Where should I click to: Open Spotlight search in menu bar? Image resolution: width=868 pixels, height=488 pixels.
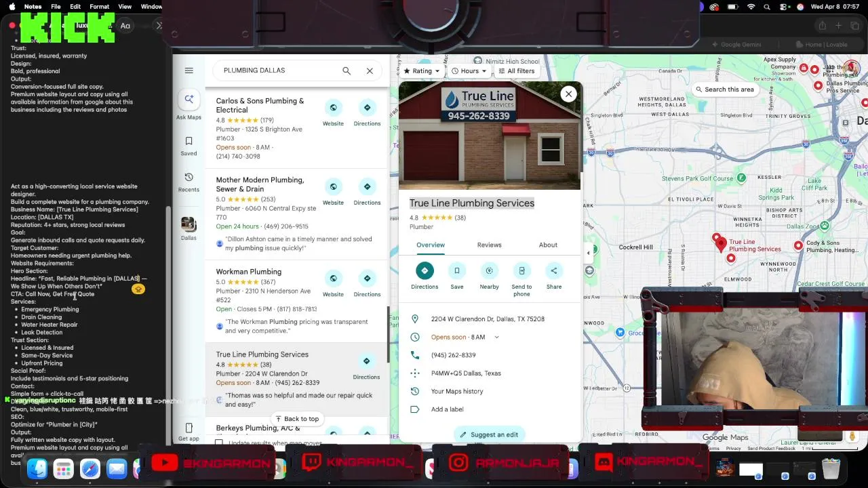click(x=768, y=7)
